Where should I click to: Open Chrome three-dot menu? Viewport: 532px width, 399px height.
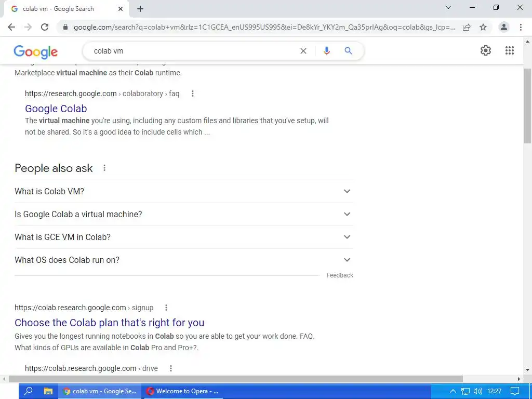click(521, 27)
